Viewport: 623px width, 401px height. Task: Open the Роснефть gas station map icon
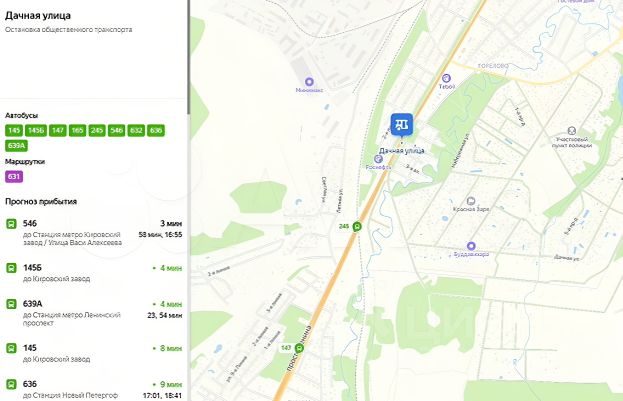tap(378, 159)
